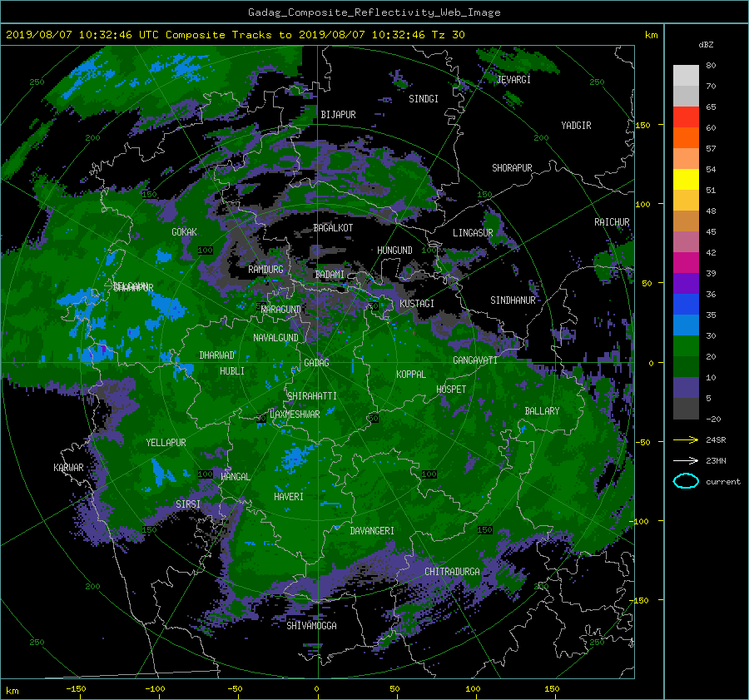Click the SIRSI city label
This screenshot has width=749, height=700.
click(x=188, y=504)
